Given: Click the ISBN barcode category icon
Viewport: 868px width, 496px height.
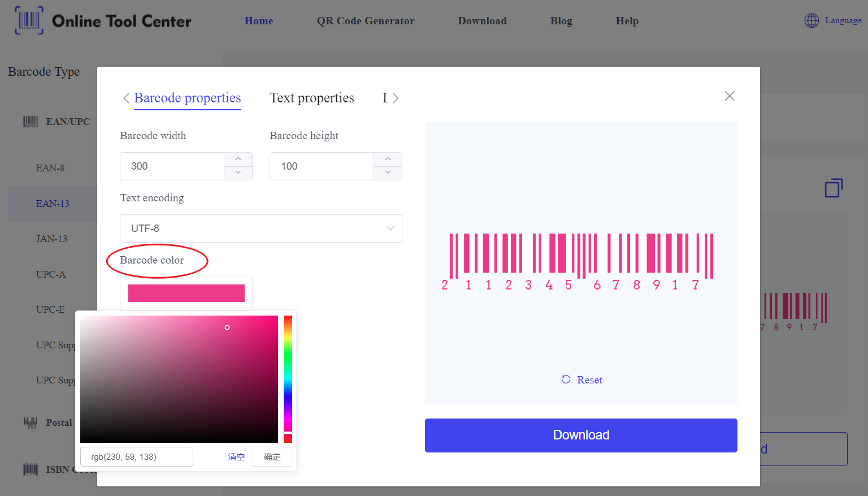Looking at the screenshot, I should click(31, 469).
